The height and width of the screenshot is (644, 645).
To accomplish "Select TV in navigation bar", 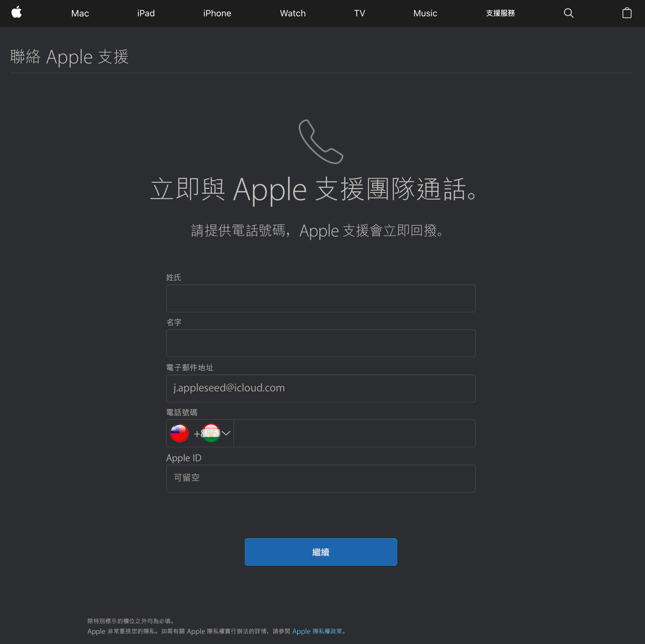I will 360,13.
